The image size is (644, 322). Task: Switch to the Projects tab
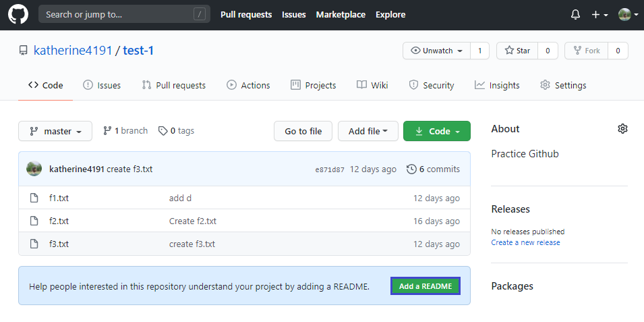pos(314,85)
